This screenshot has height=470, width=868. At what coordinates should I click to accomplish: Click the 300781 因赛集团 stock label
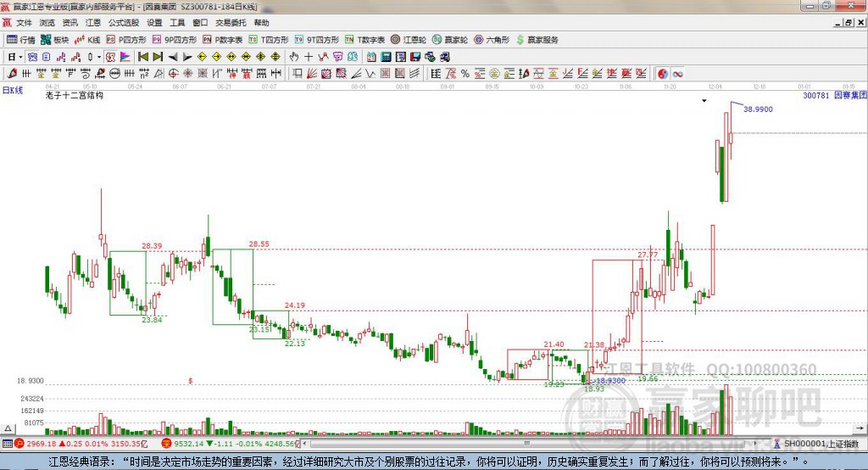point(834,95)
